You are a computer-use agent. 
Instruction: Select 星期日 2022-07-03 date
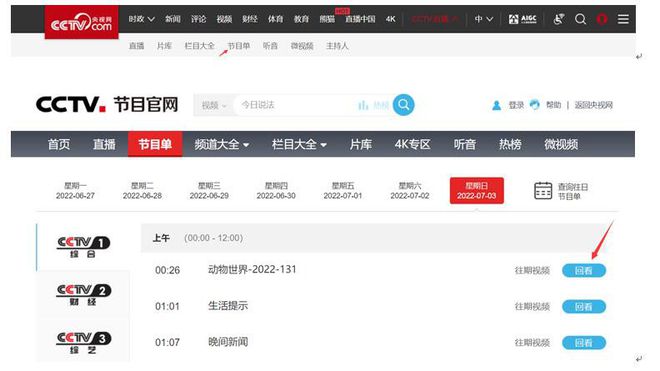(476, 190)
